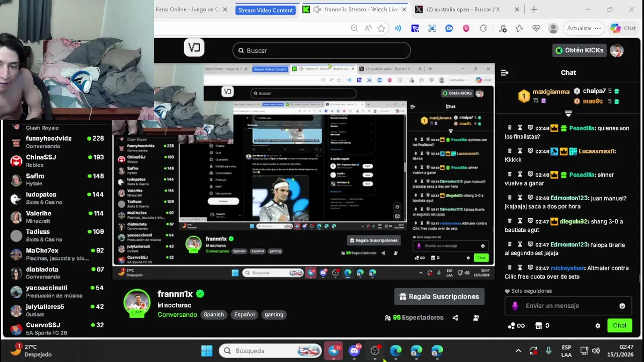Image resolution: width=644 pixels, height=362 pixels.
Task: Open the Conversando category link under frannn1x
Action: 177,315
